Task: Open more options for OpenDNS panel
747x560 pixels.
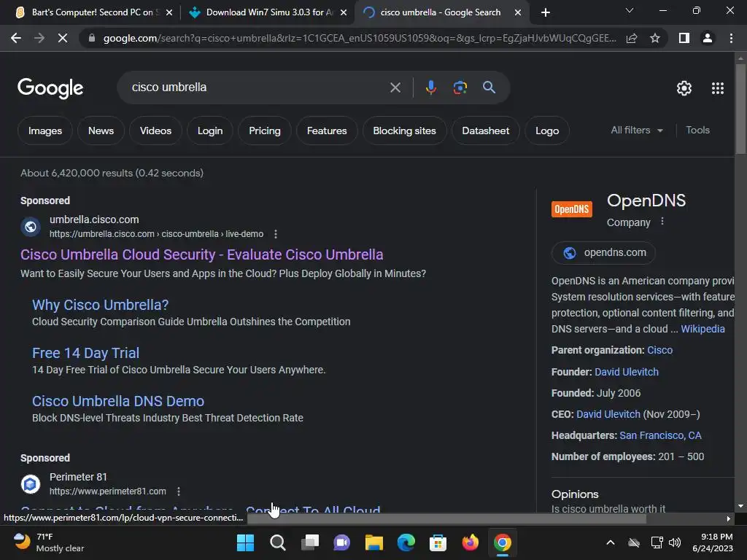Action: (662, 222)
